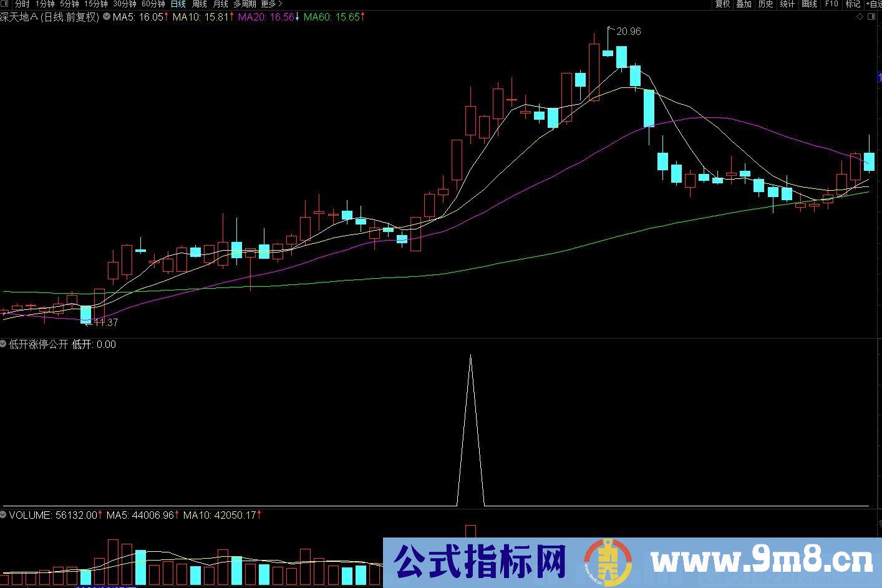Select the 月线 monthly chart tab
This screenshot has width=882, height=588.
(220, 4)
